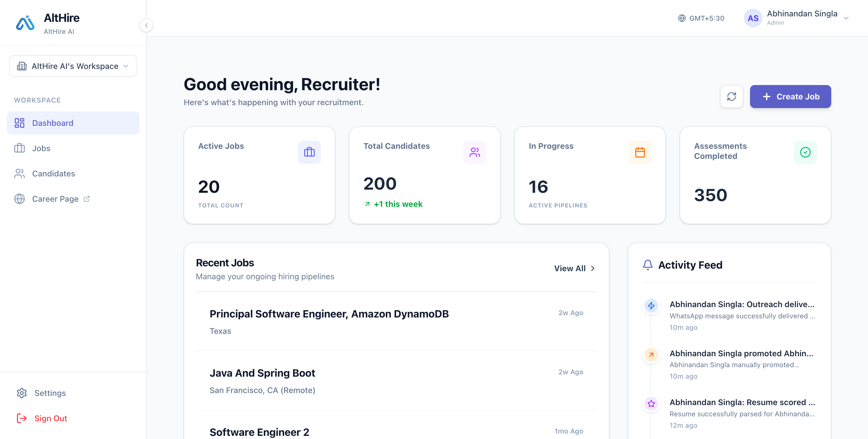This screenshot has height=439, width=868.
Task: Click the Abhinandan Singla promoted activity title
Action: 741,353
